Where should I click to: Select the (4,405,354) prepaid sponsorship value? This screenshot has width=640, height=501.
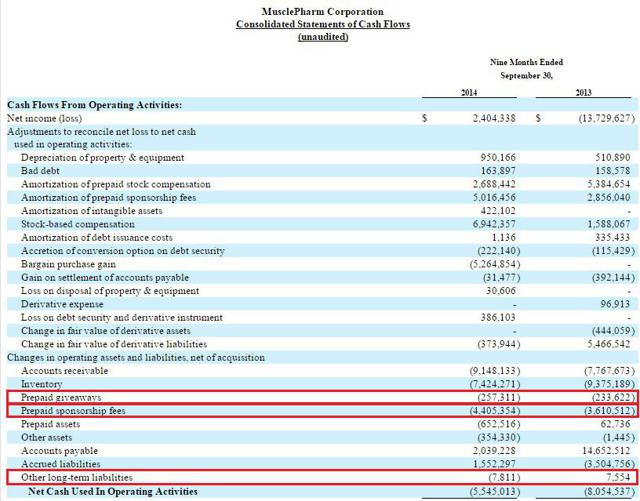point(495,411)
